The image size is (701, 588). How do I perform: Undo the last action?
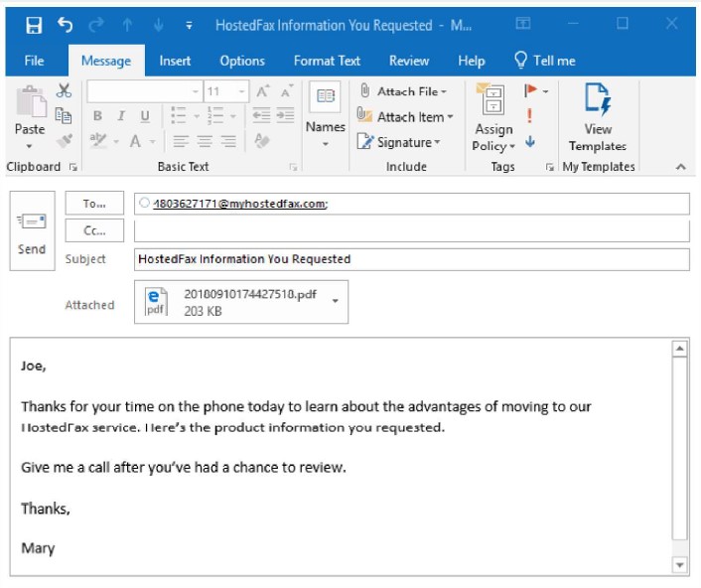pyautogui.click(x=66, y=25)
